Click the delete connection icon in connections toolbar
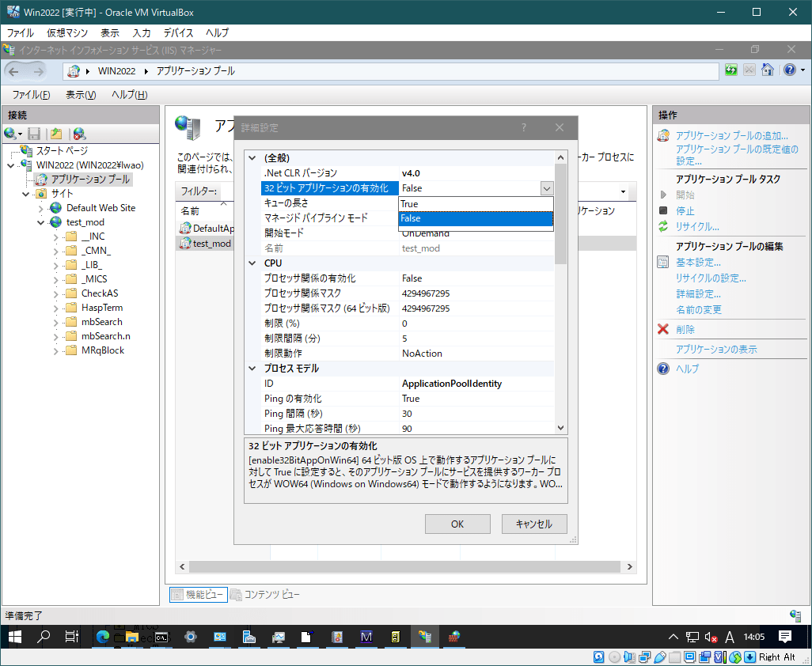This screenshot has width=812, height=666. tap(79, 134)
